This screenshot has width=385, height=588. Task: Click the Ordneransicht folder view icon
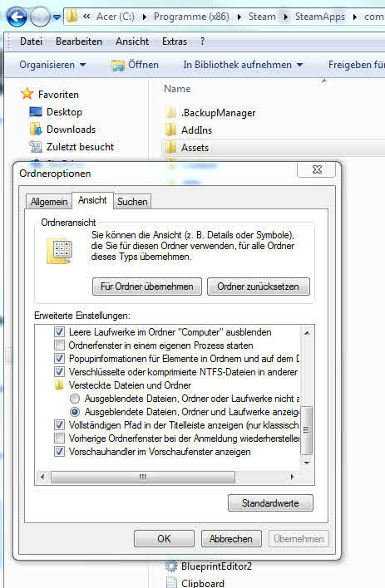click(x=59, y=251)
